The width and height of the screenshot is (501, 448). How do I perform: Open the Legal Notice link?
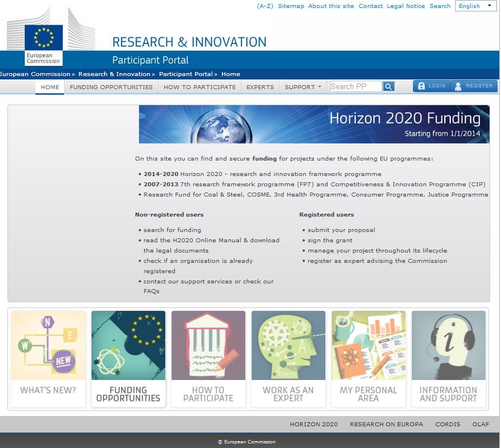tap(406, 6)
